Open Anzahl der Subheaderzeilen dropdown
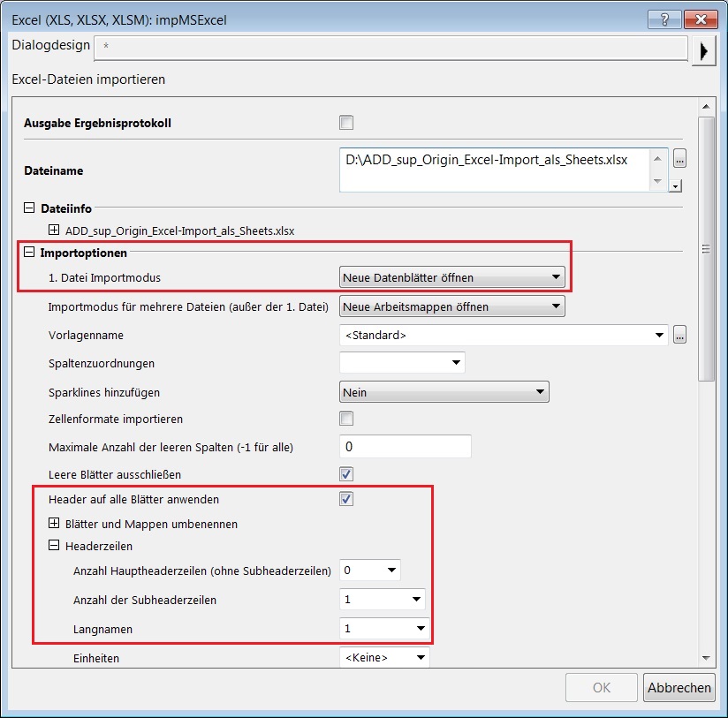The image size is (728, 718). click(x=382, y=599)
